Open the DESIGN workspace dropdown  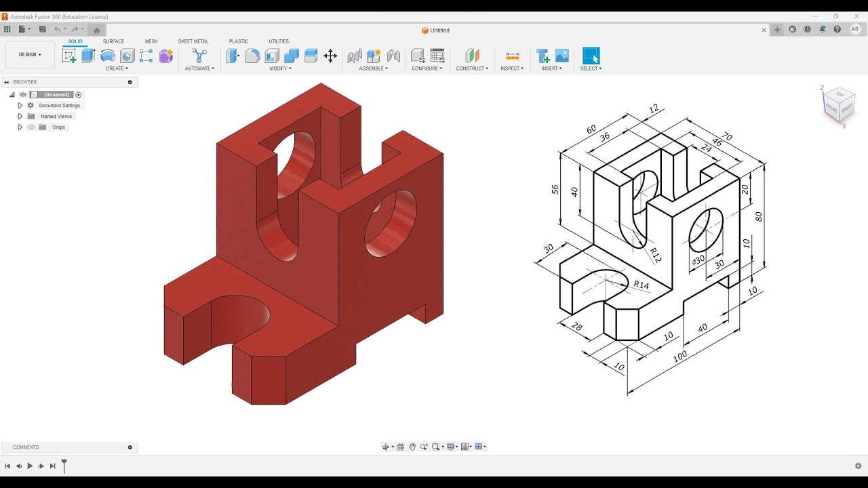pyautogui.click(x=30, y=55)
